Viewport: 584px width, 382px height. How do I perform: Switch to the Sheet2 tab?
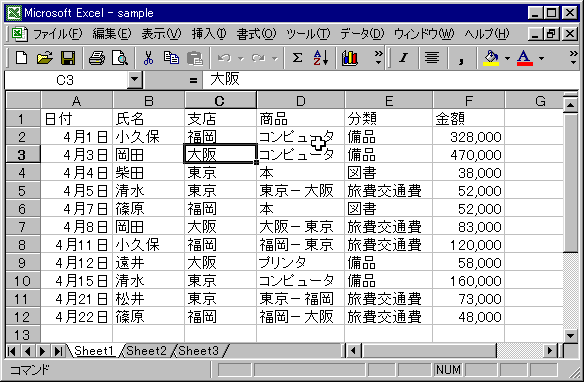click(x=146, y=351)
